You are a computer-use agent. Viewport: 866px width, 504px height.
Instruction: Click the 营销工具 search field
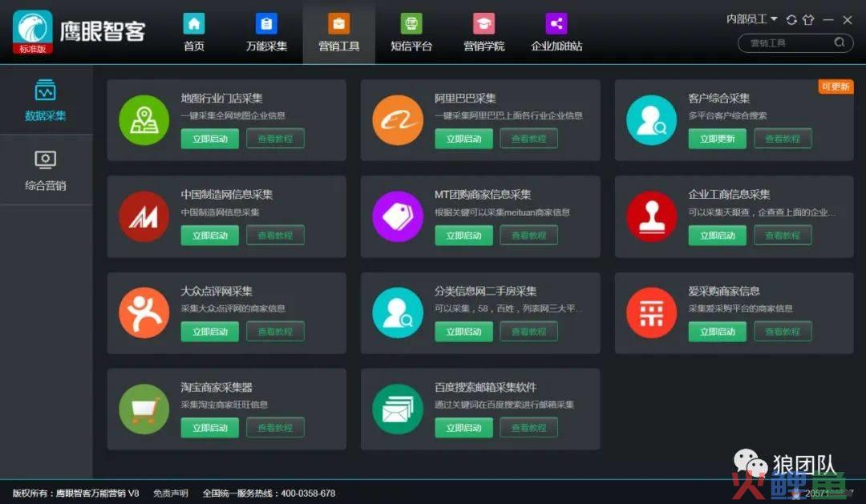pos(795,42)
